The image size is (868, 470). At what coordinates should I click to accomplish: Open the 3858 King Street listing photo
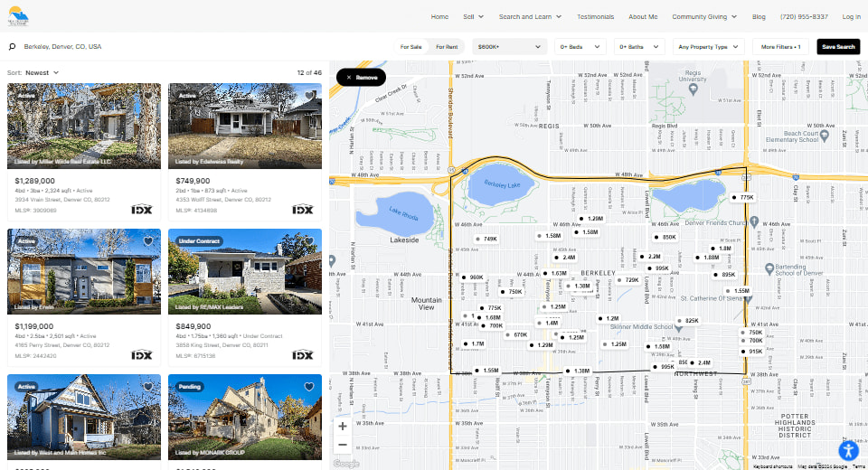coord(245,271)
